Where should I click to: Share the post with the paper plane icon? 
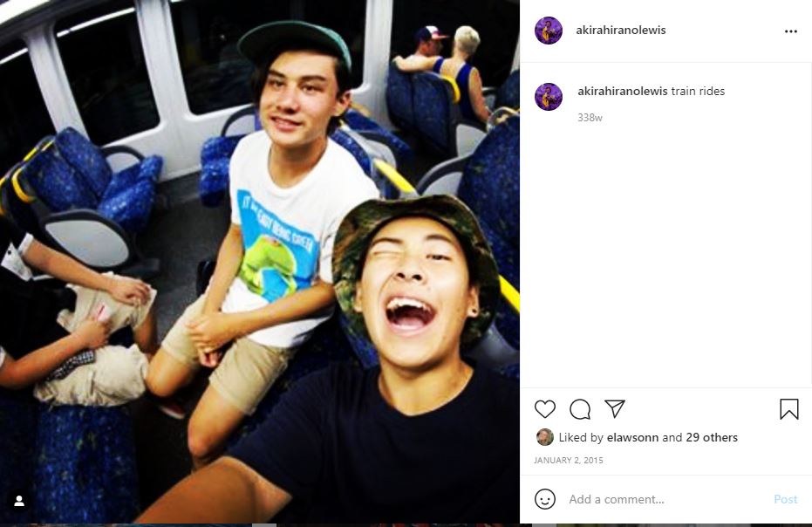615,409
